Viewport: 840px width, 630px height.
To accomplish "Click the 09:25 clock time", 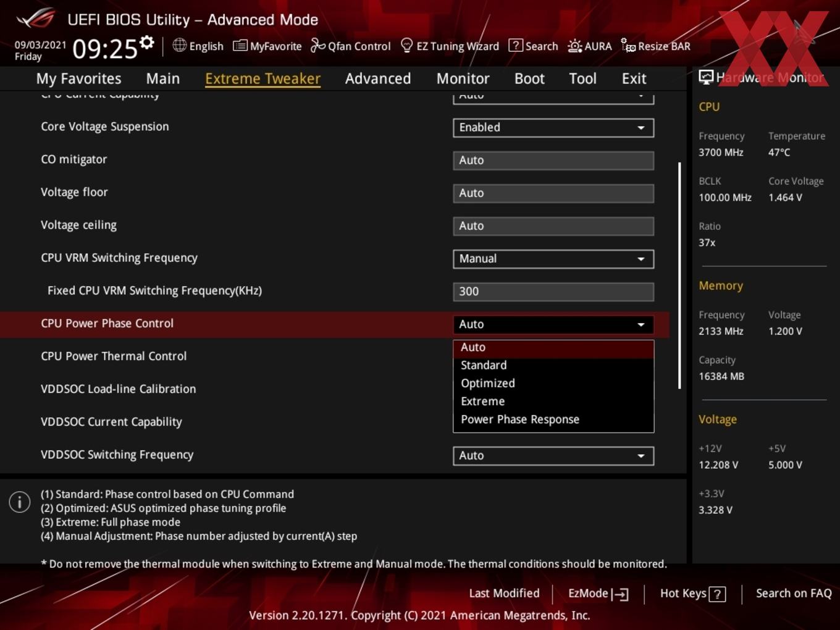I will [x=105, y=48].
